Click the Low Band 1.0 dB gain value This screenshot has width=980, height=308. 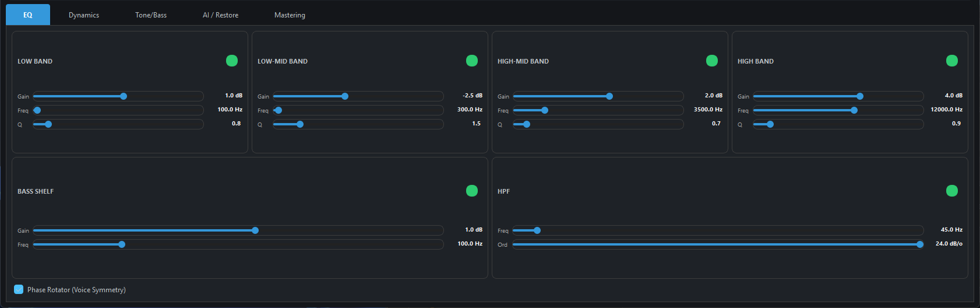(234, 96)
